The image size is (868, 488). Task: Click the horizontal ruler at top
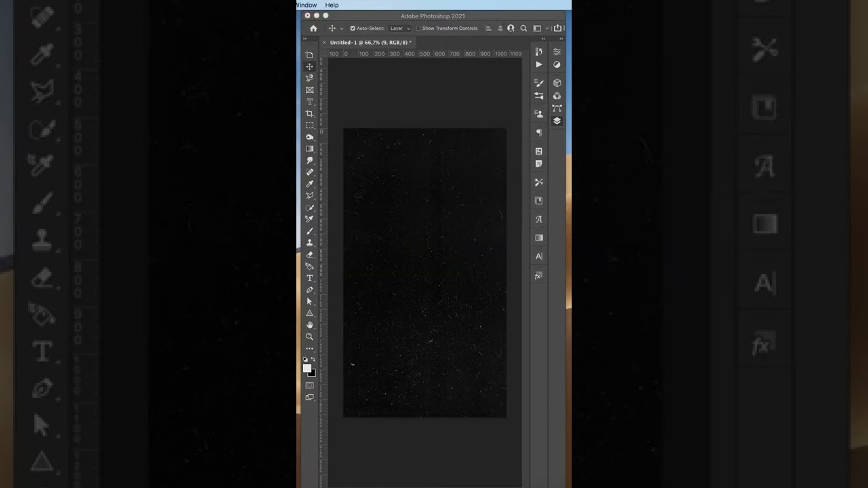(x=425, y=54)
